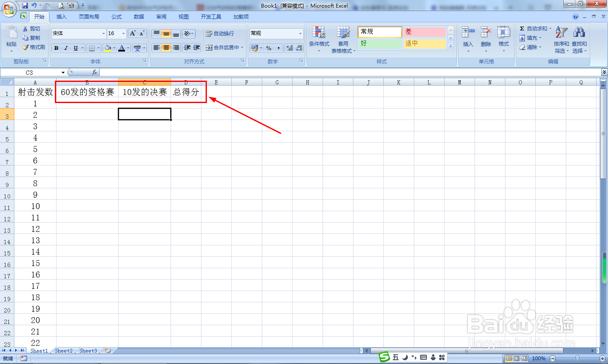Center text horizontally
Screen dimensions: 608x364
166,48
